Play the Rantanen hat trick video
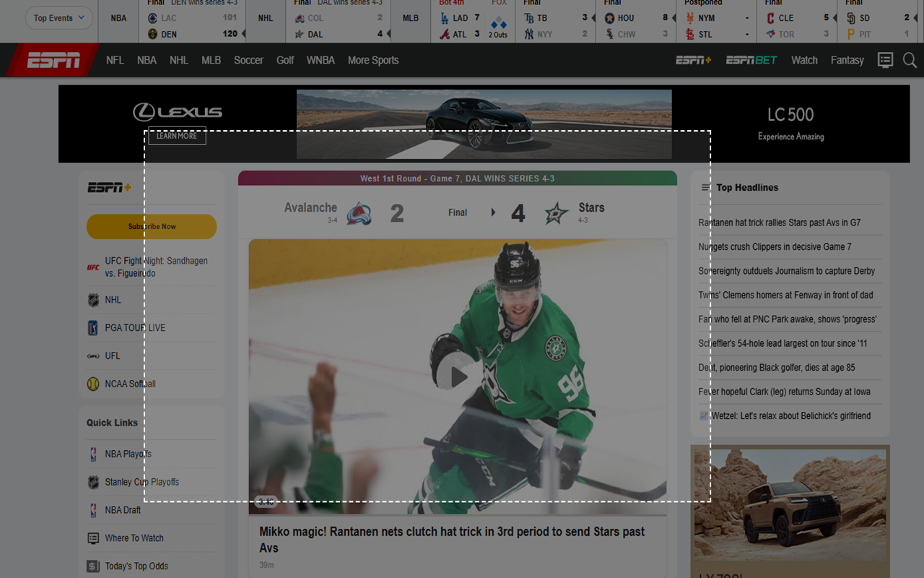The width and height of the screenshot is (924, 578). click(458, 376)
